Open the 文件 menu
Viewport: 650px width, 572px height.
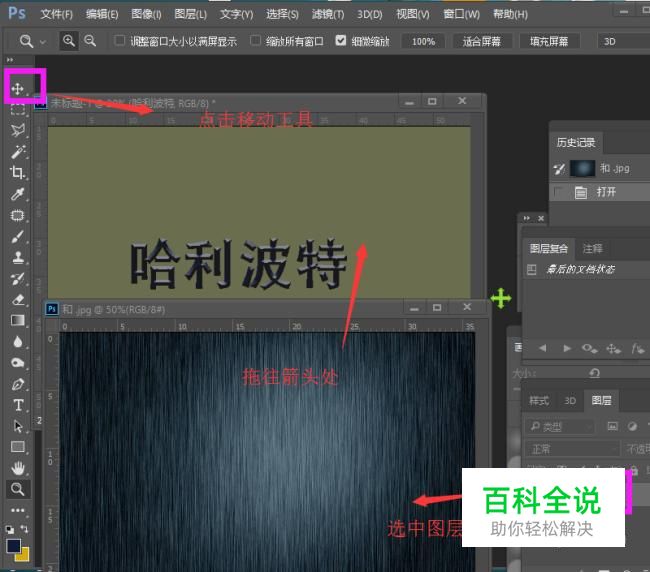[x=57, y=15]
